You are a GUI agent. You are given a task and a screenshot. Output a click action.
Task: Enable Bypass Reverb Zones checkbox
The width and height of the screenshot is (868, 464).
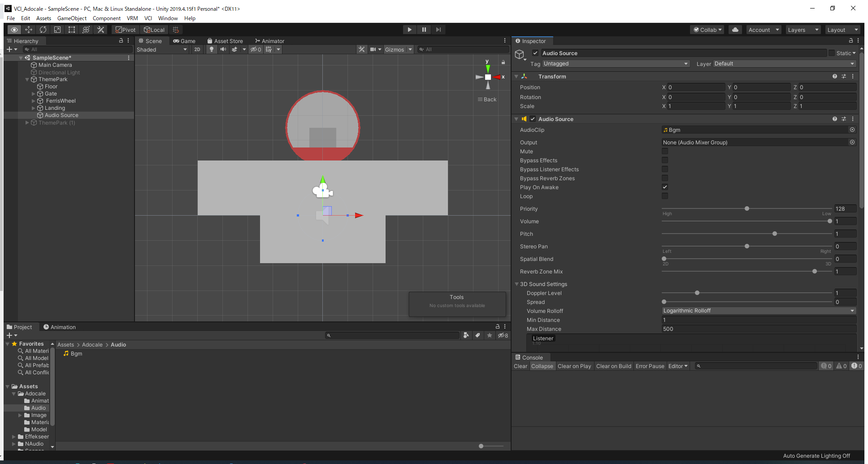coord(665,178)
